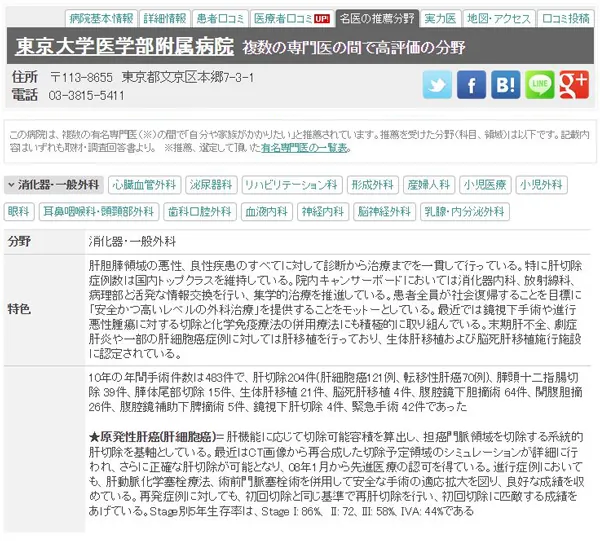Select the 脳神経外科 category button

[x=384, y=212]
